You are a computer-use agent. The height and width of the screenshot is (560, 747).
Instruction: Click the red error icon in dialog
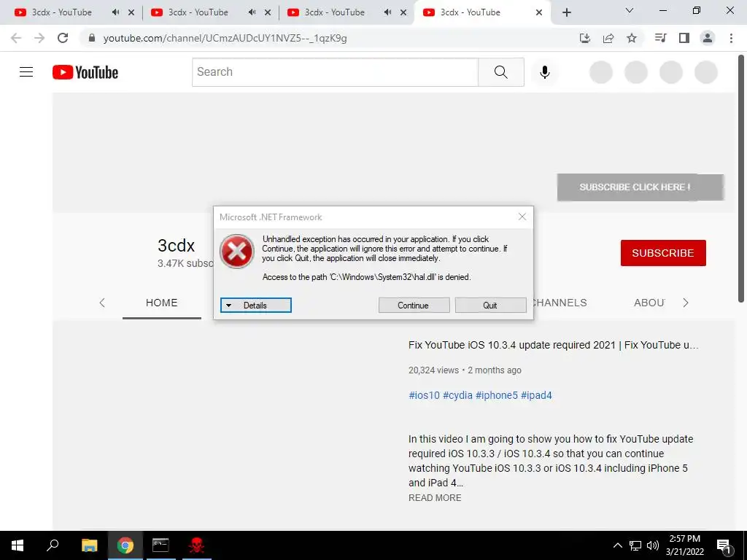[237, 251]
